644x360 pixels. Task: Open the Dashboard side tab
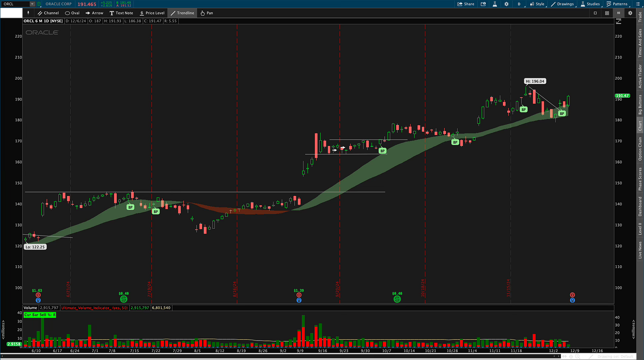pos(640,207)
